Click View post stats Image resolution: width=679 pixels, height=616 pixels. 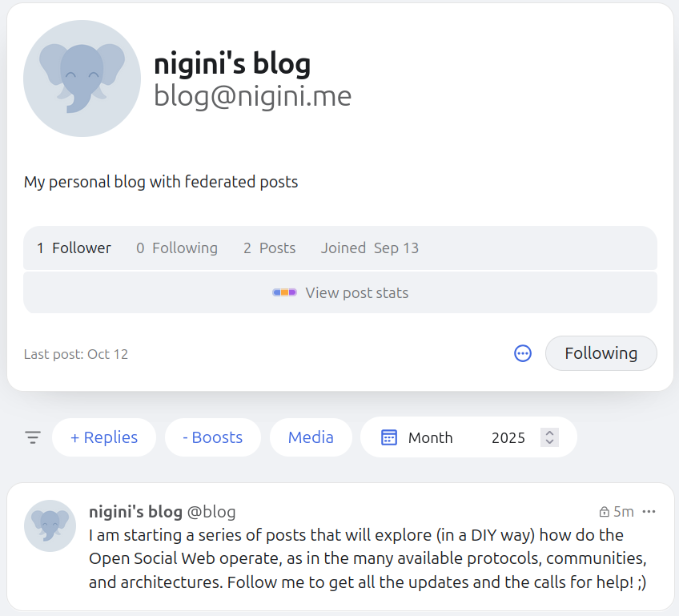356,292
